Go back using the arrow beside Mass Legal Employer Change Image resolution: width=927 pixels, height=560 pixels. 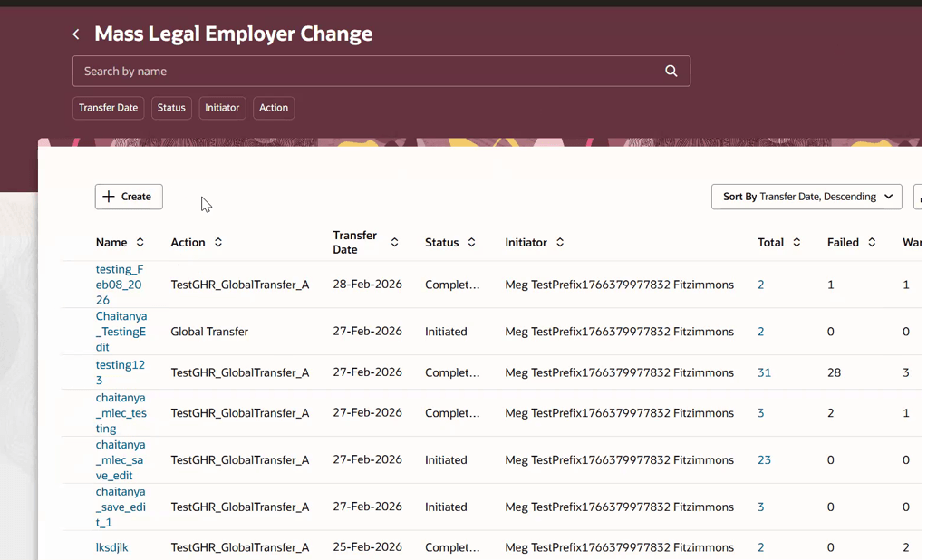pyautogui.click(x=76, y=34)
